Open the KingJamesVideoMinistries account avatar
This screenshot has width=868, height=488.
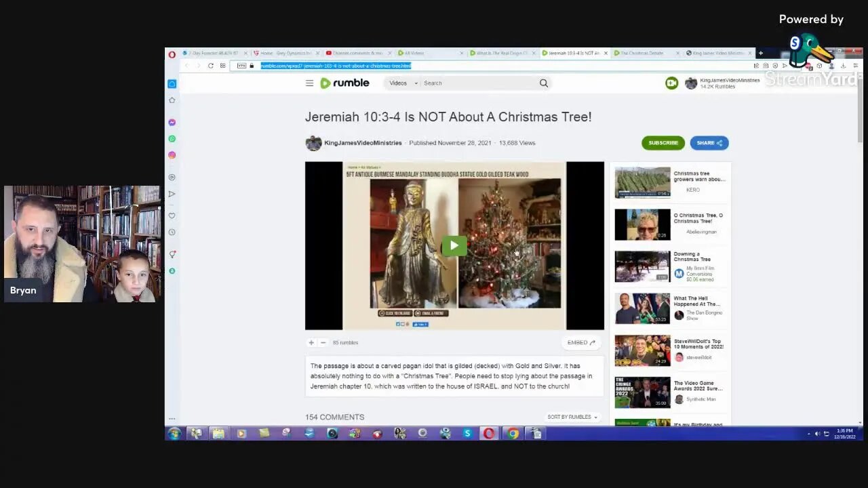click(690, 83)
